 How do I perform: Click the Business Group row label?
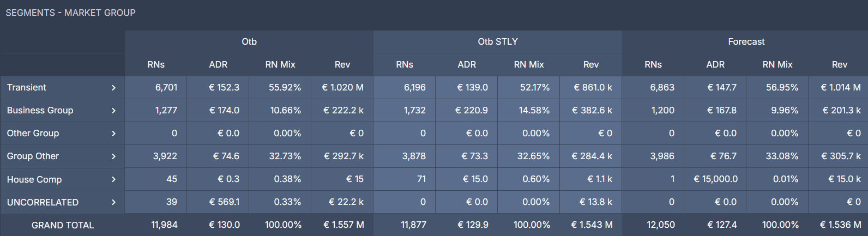point(40,111)
